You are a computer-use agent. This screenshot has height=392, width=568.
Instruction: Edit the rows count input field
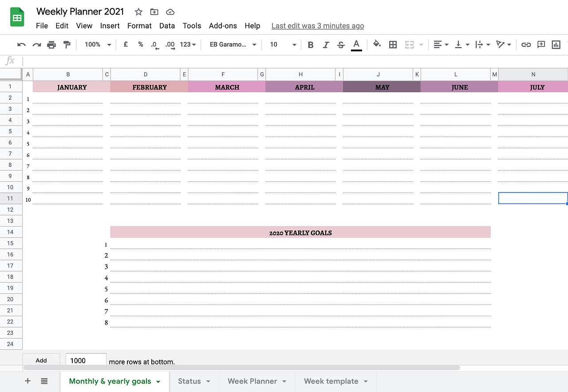coord(85,360)
